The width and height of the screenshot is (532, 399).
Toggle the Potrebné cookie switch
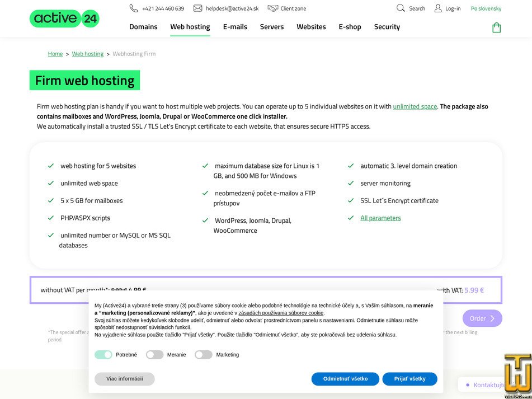click(103, 355)
